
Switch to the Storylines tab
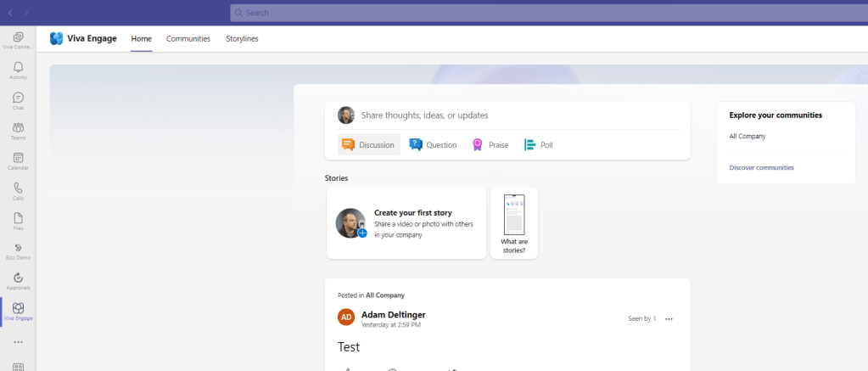coord(242,39)
